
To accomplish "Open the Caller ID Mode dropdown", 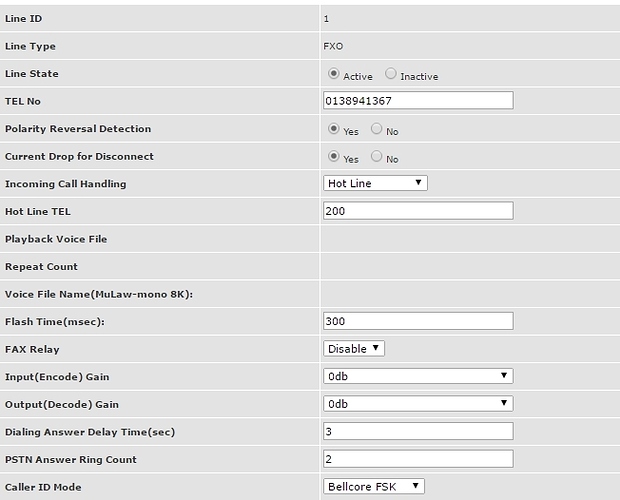I will (374, 487).
